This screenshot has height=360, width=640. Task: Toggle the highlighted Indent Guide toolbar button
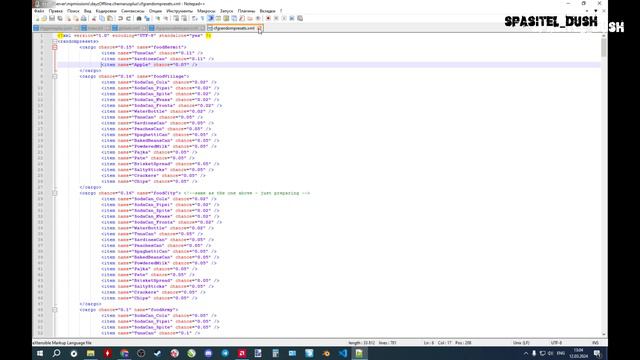pyautogui.click(x=210, y=18)
